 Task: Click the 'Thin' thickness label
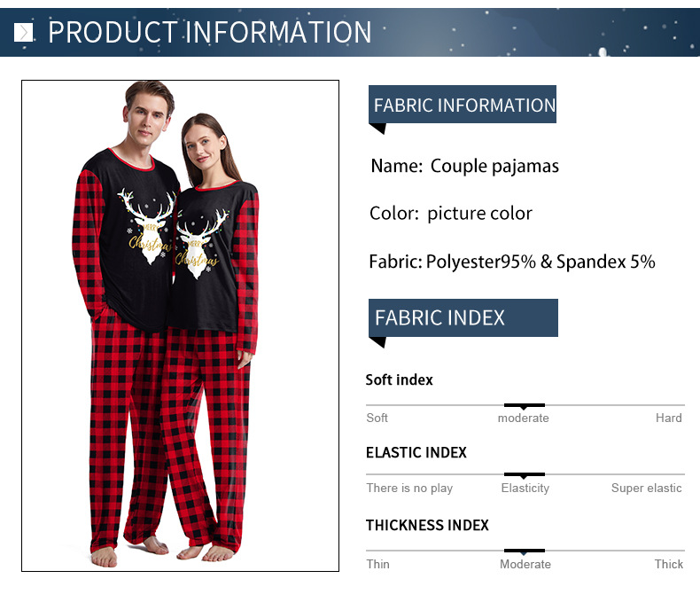(x=377, y=565)
